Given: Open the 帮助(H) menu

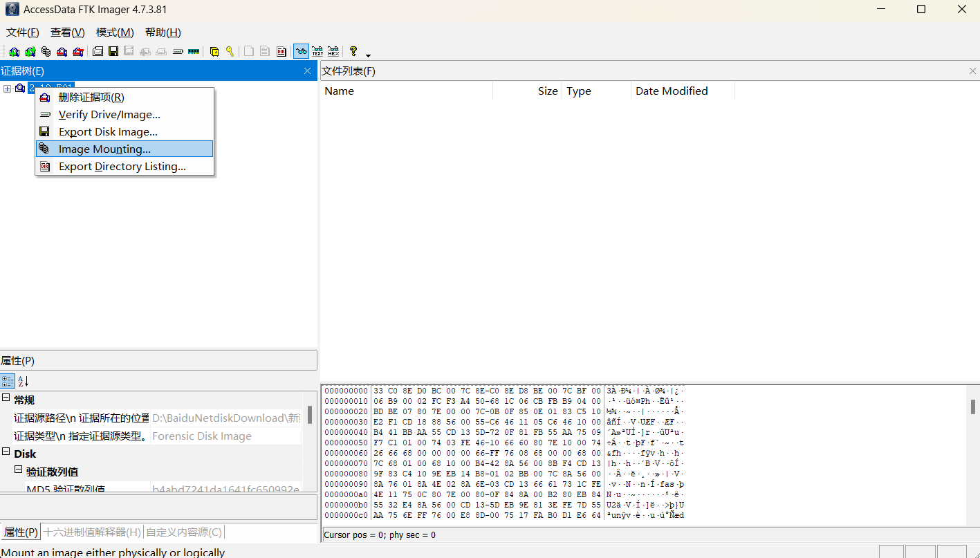Looking at the screenshot, I should point(163,32).
